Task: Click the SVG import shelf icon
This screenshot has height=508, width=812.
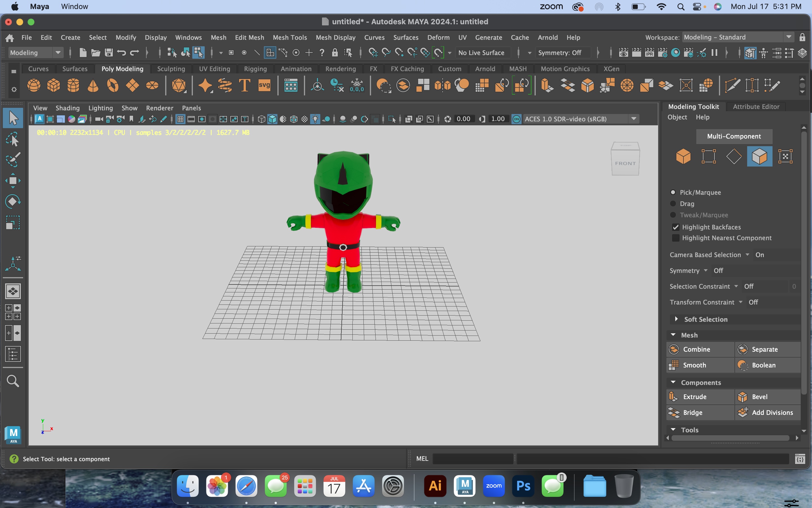Action: pyautogui.click(x=264, y=85)
